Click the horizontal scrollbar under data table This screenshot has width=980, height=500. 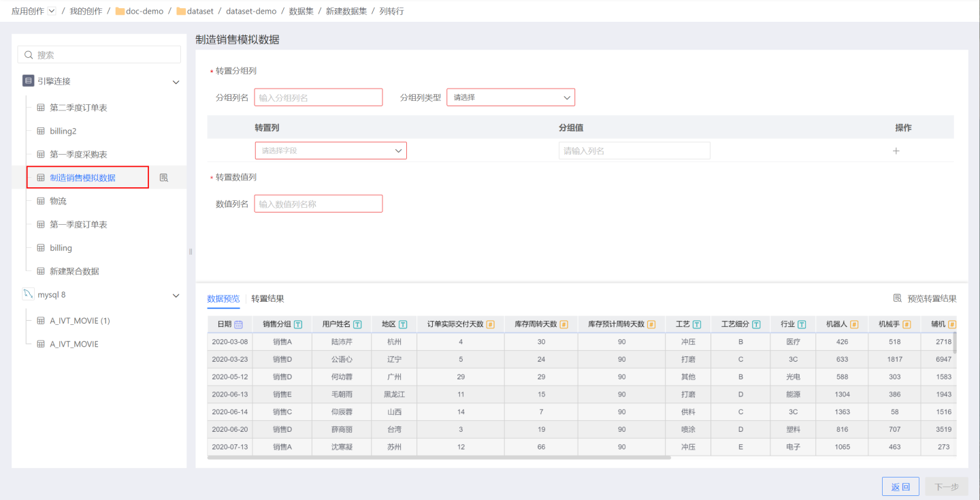point(439,458)
